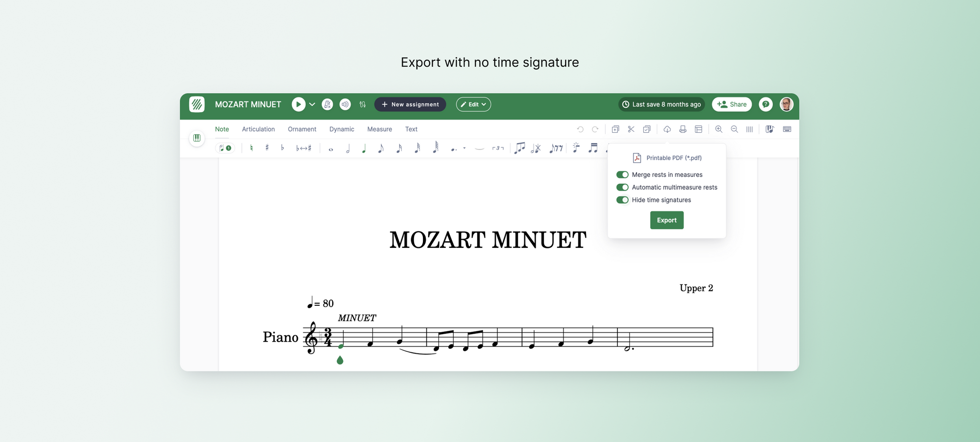Select the half note duration
The width and height of the screenshot is (980, 442).
[348, 149]
